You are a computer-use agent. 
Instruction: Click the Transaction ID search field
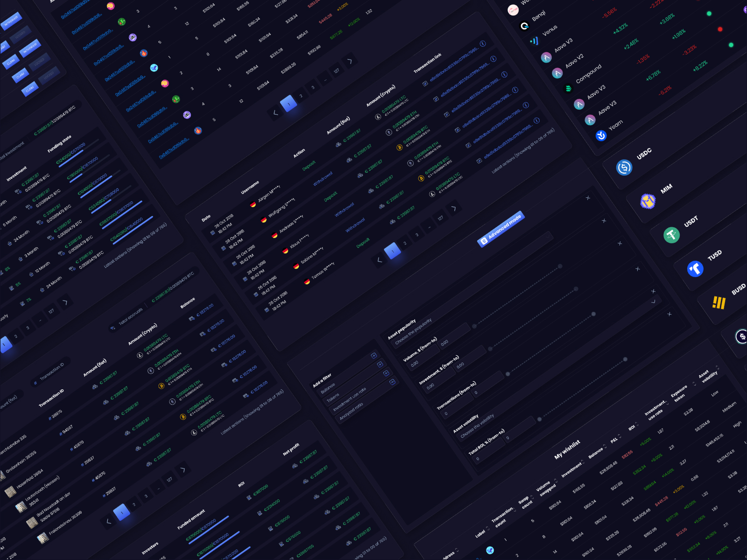[50, 372]
